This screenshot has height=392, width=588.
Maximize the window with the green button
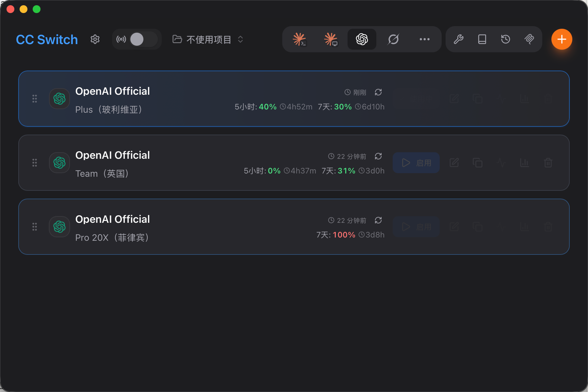pyautogui.click(x=37, y=9)
